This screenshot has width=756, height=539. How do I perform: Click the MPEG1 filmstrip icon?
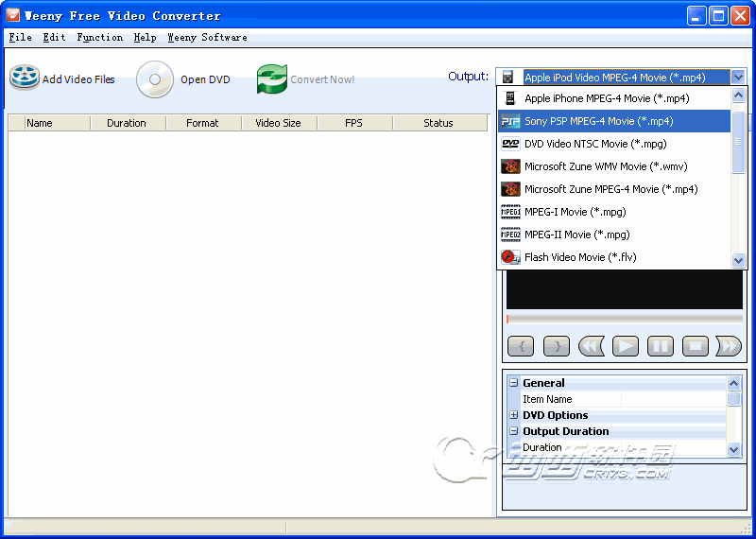pyautogui.click(x=510, y=212)
